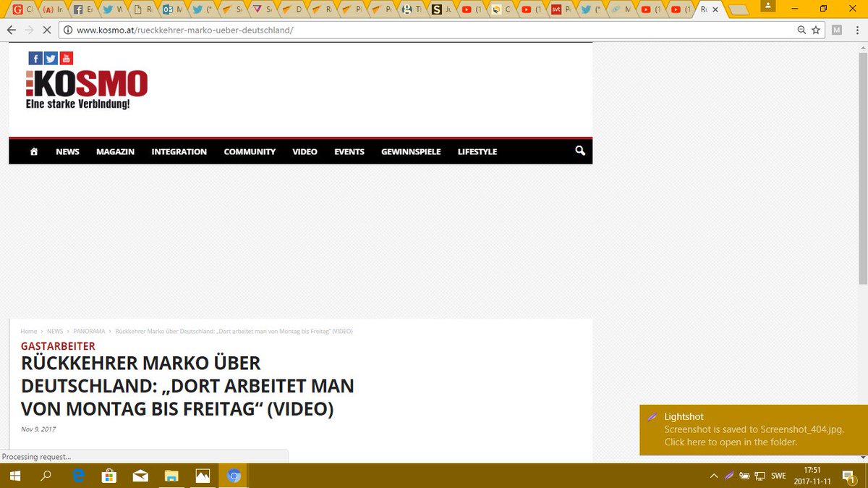This screenshot has width=868, height=488.
Task: Open the LIFESTYLE section
Action: pyautogui.click(x=477, y=151)
